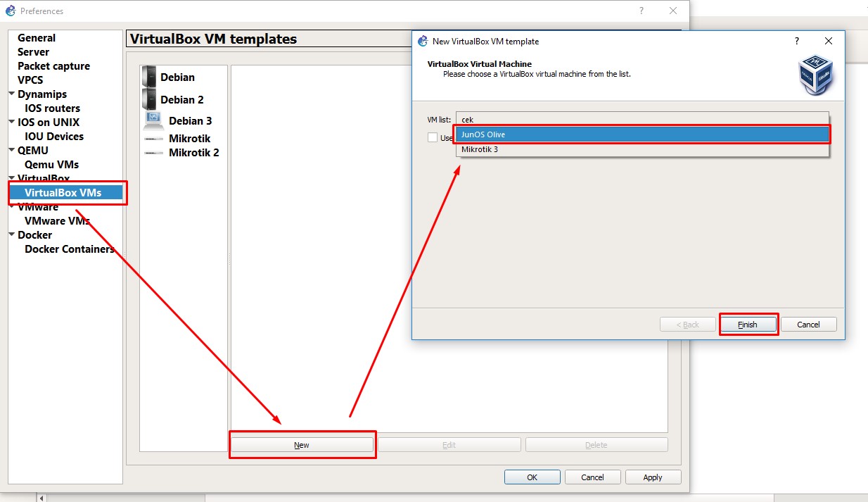
Task: Select the Mikrotik 2 label text
Action: click(194, 153)
